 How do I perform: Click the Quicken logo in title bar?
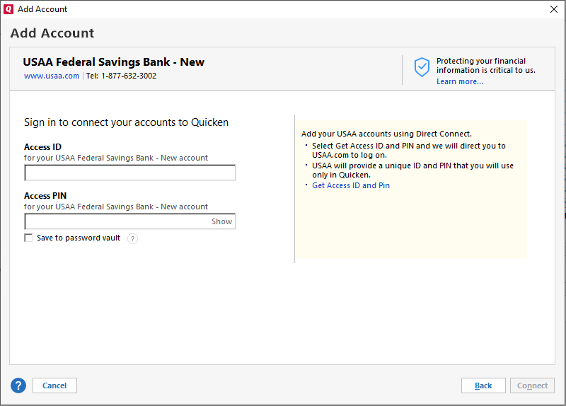(8, 9)
